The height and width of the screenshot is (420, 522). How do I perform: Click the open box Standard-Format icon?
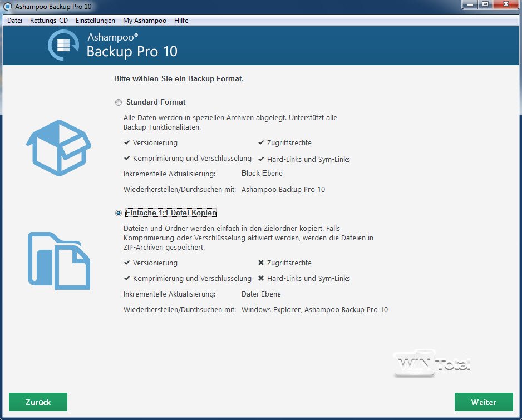coord(58,148)
